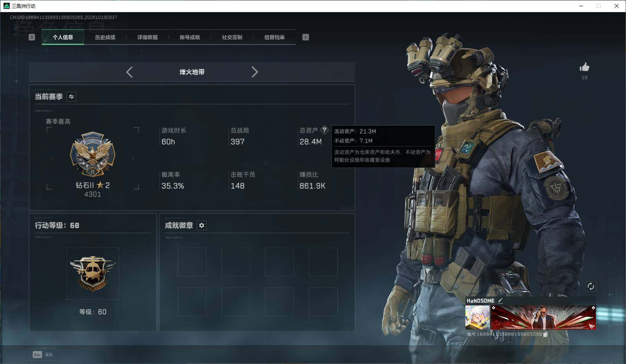Screen dimensions: 626x364
Task: Click the E key next-tab icon
Action: click(306, 37)
